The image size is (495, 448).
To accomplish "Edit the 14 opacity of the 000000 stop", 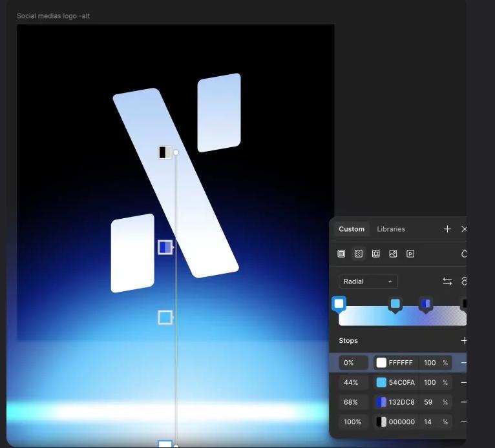I will [428, 422].
